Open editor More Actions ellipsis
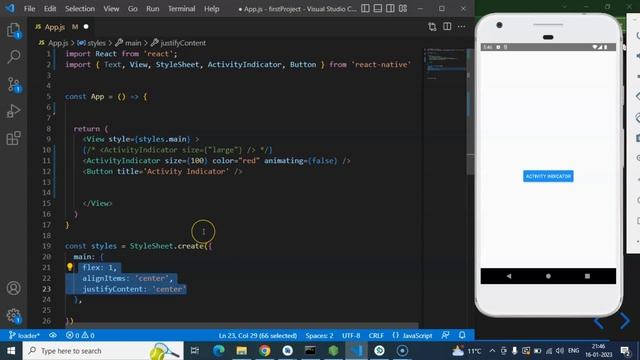The width and height of the screenshot is (640, 360). click(x=462, y=27)
